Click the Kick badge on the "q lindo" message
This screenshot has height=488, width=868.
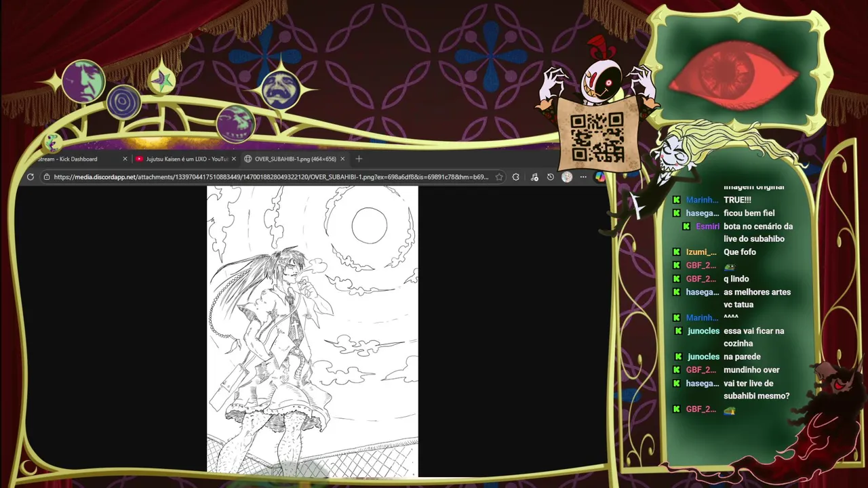676,279
